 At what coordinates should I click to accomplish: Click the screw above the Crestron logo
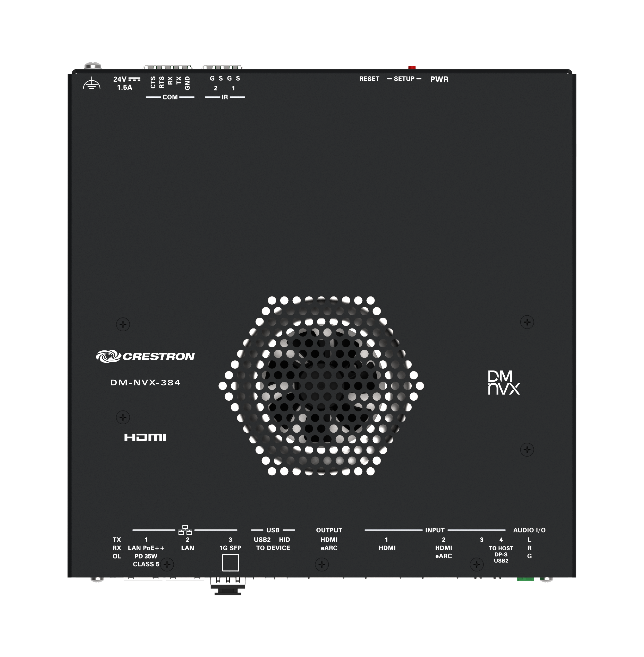coord(123,324)
